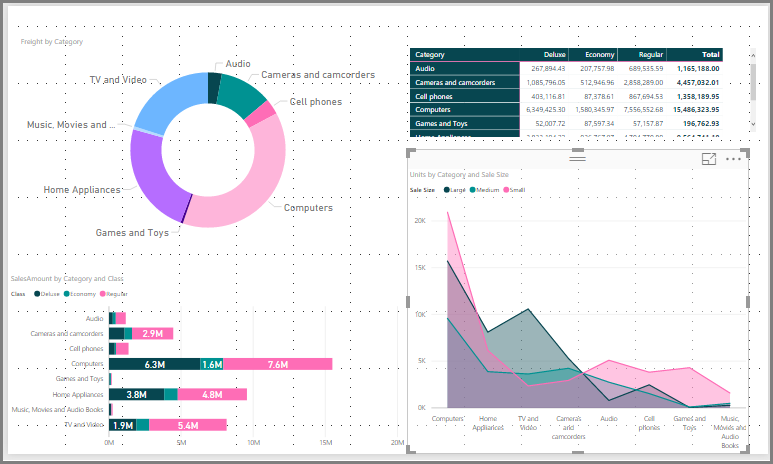Image resolution: width=773 pixels, height=464 pixels.
Task: Select the Small legend entry
Action: click(518, 189)
